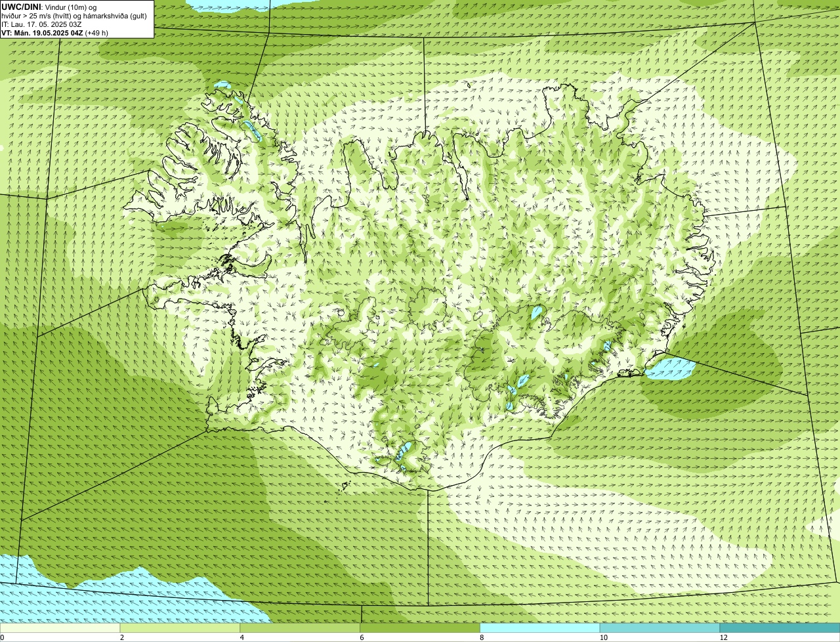Click the legend tick label "4"

242,637
